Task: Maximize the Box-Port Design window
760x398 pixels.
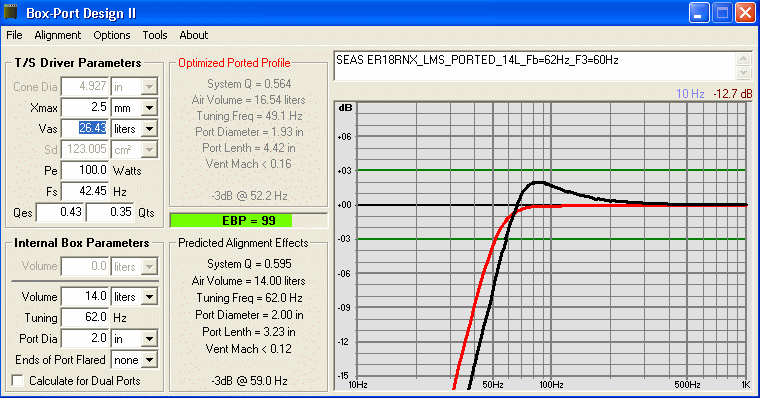Action: pyautogui.click(x=722, y=13)
